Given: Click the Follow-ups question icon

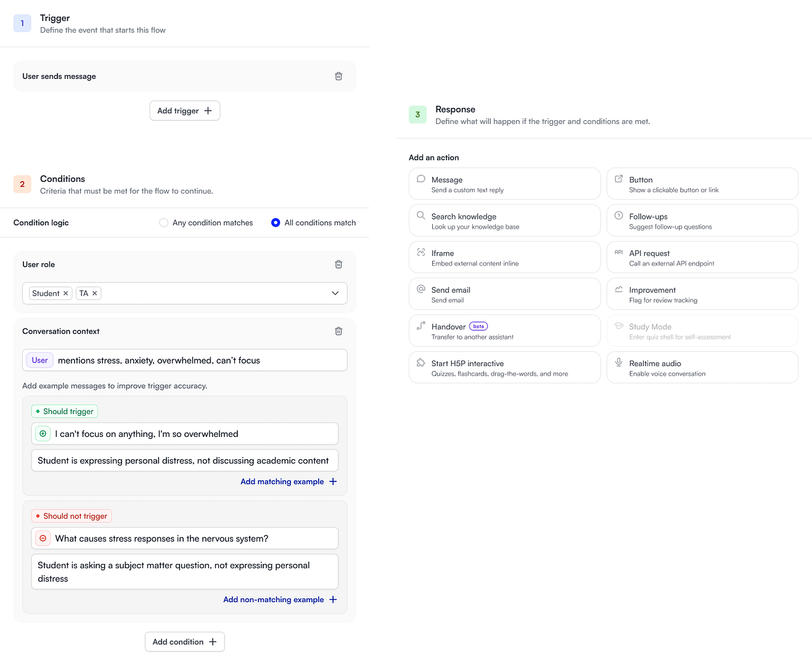Looking at the screenshot, I should (x=618, y=216).
